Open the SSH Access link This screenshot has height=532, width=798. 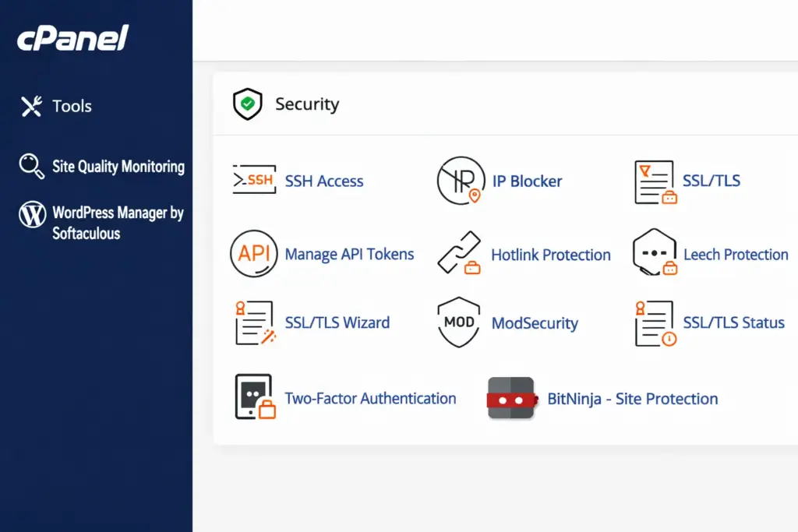324,181
